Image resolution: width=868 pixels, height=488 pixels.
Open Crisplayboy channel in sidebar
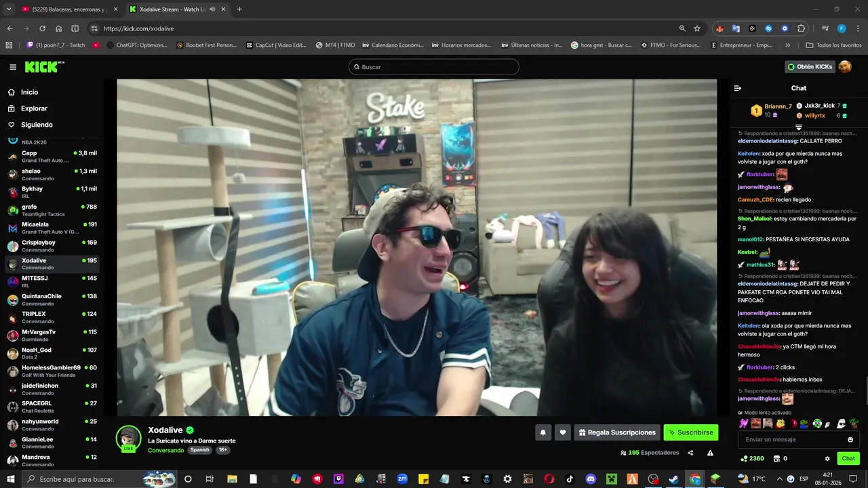pos(52,246)
